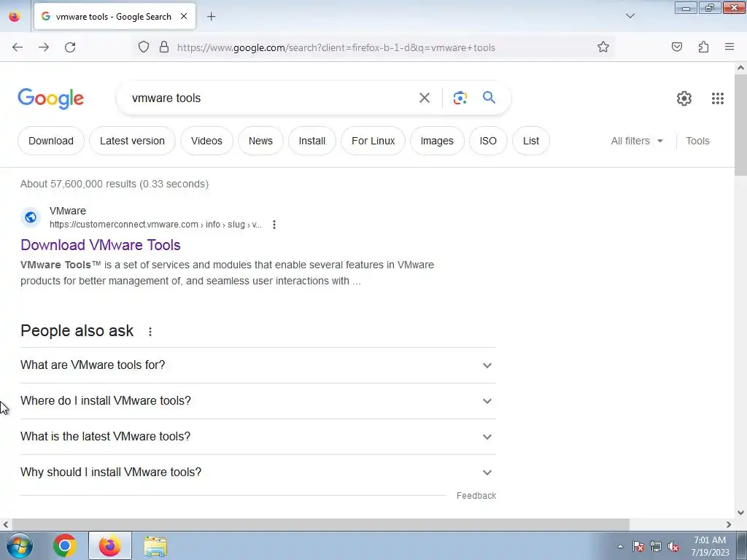
Task: Expand 'Why should I install VMware tools?'
Action: point(258,472)
